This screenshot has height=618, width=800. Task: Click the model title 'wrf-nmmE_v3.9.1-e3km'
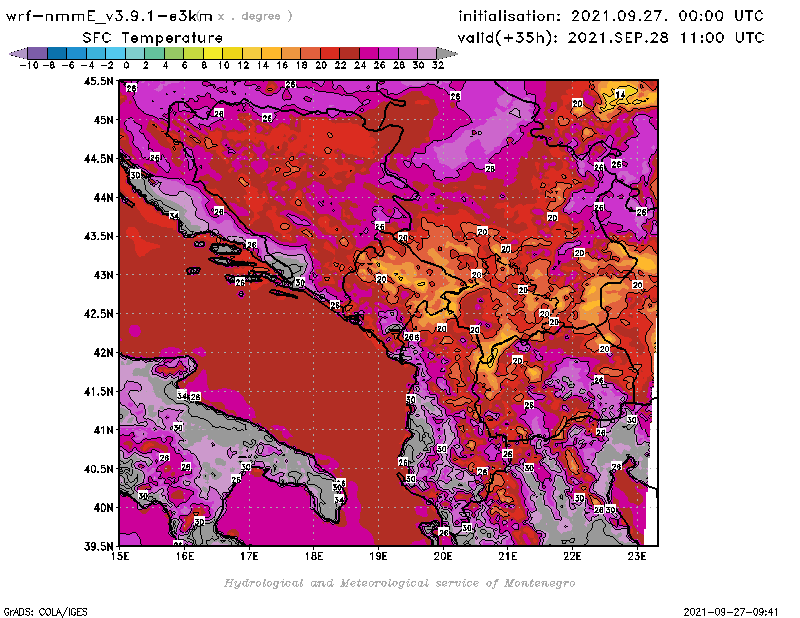coord(109,16)
